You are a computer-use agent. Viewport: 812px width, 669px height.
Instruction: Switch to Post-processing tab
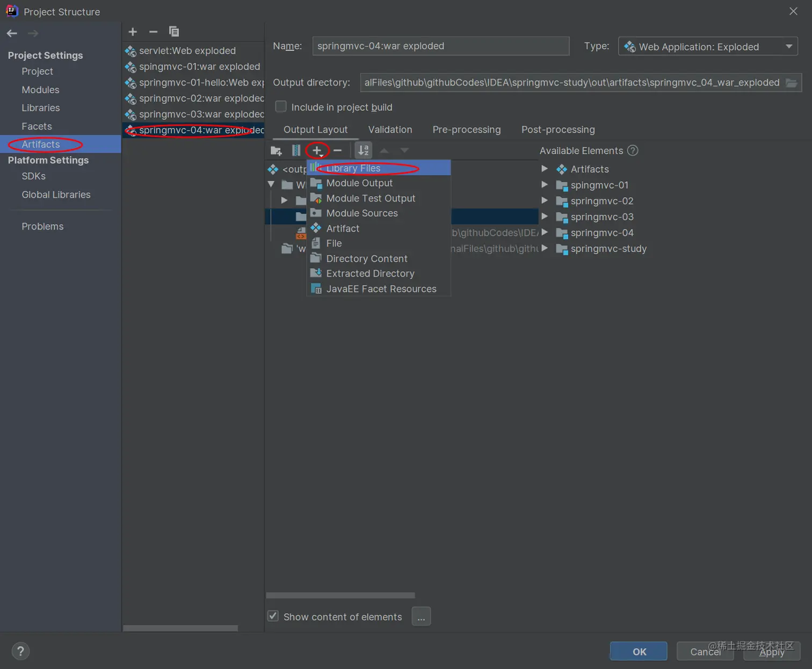pyautogui.click(x=558, y=130)
